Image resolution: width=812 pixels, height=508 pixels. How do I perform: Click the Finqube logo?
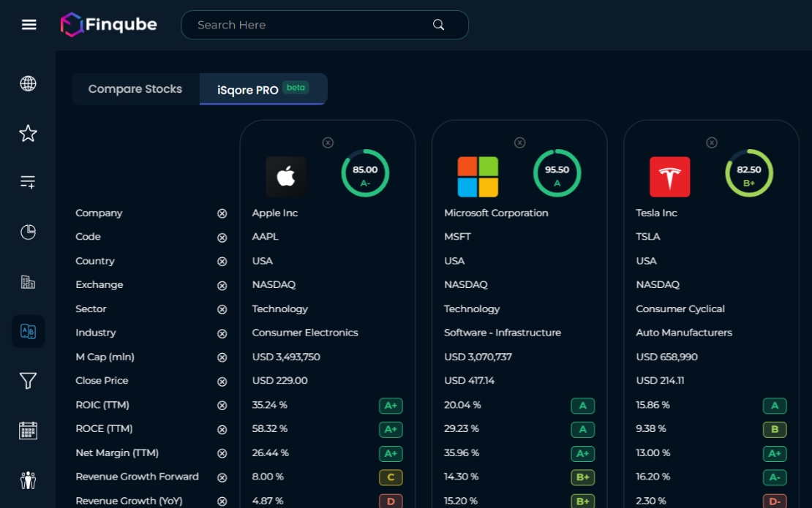(109, 24)
